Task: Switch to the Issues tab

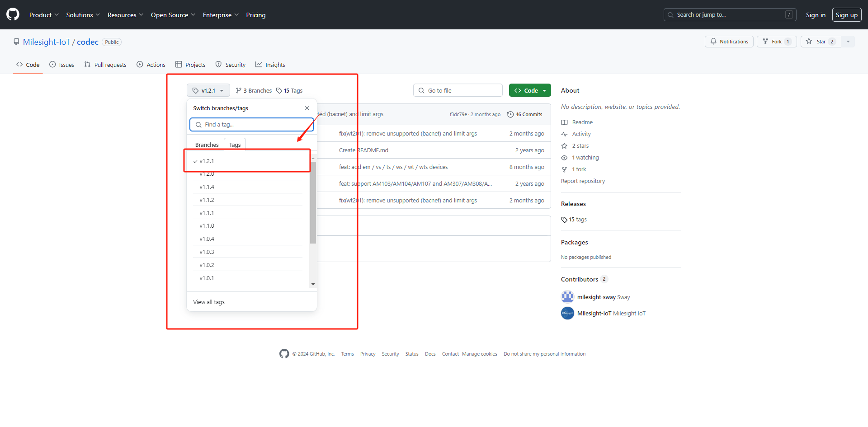Action: tap(62, 65)
